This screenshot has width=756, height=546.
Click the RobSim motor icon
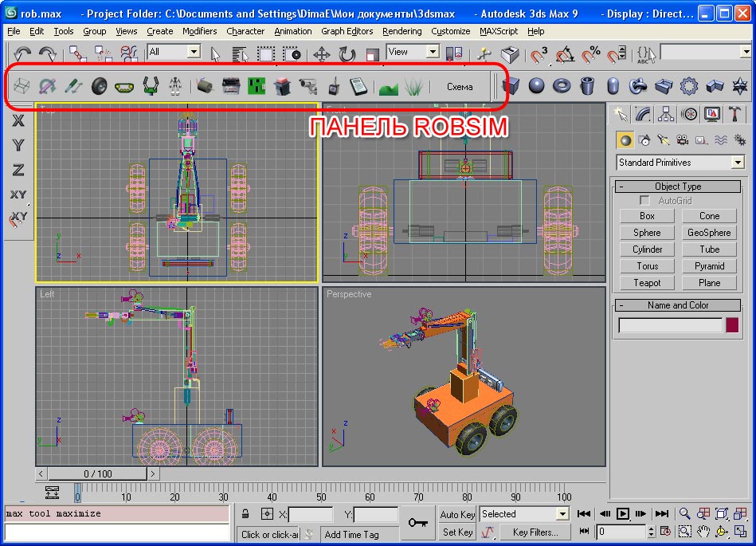click(205, 86)
